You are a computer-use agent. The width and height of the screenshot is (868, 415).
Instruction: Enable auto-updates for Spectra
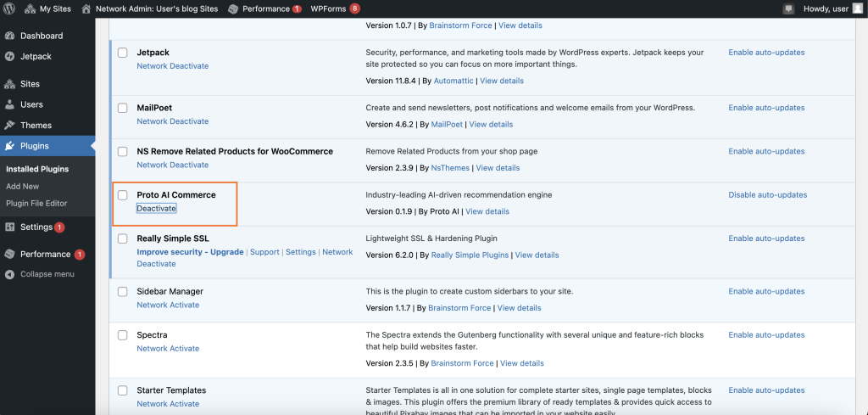(766, 335)
